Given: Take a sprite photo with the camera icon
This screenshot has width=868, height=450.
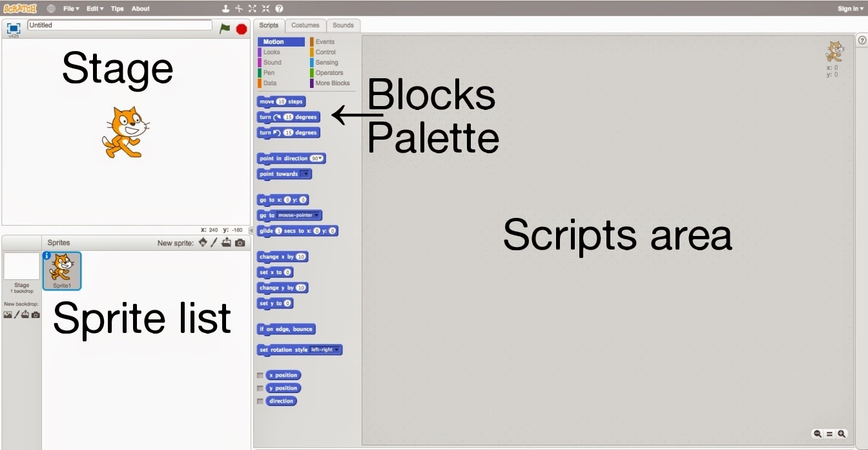Looking at the screenshot, I should (240, 242).
